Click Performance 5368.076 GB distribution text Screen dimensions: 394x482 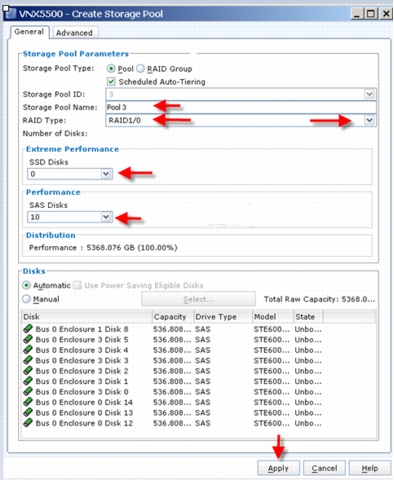coord(103,247)
